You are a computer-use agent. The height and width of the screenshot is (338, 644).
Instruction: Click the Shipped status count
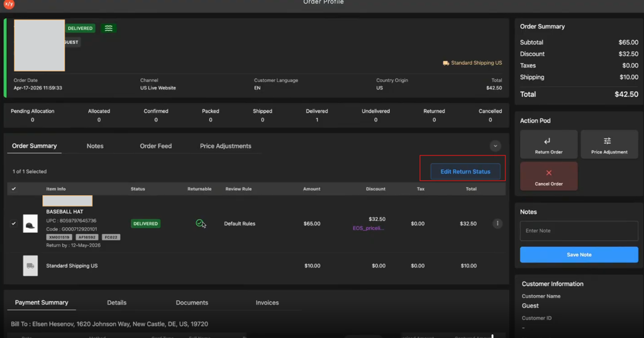pos(262,120)
